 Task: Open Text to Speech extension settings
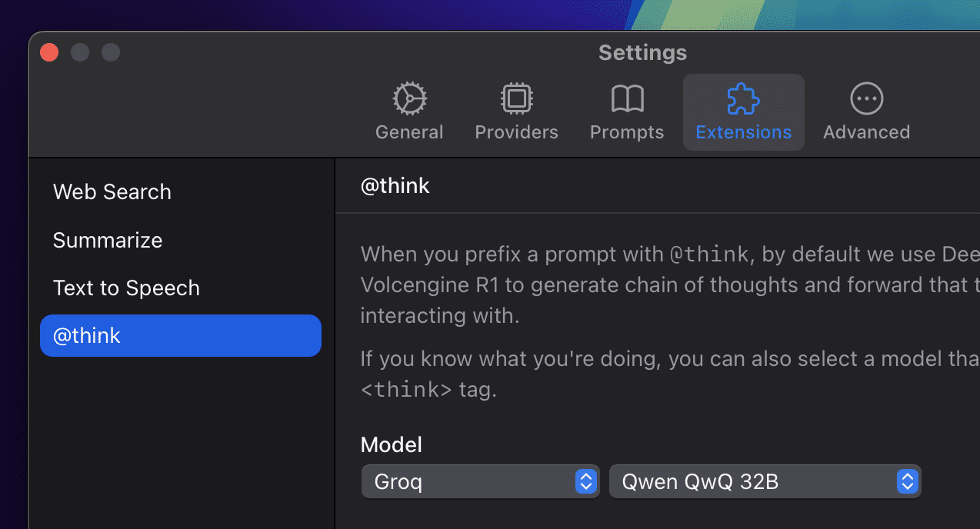coord(126,288)
